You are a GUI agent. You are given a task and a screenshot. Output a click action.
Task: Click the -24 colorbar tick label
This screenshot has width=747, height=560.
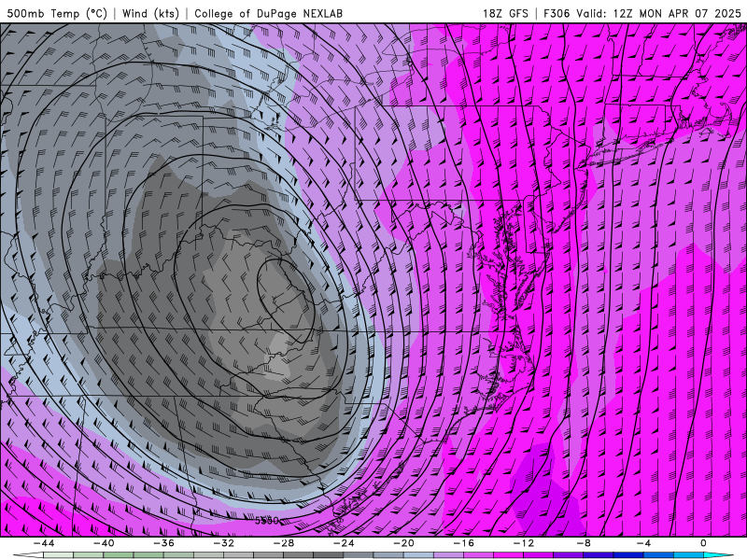(344, 543)
